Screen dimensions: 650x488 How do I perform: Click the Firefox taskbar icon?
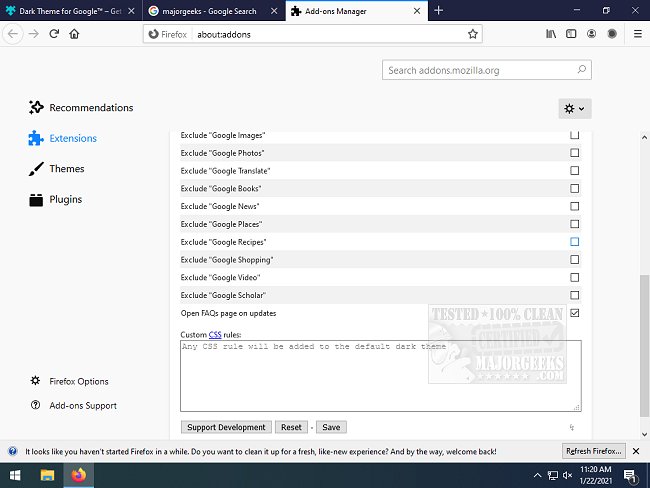[79, 475]
